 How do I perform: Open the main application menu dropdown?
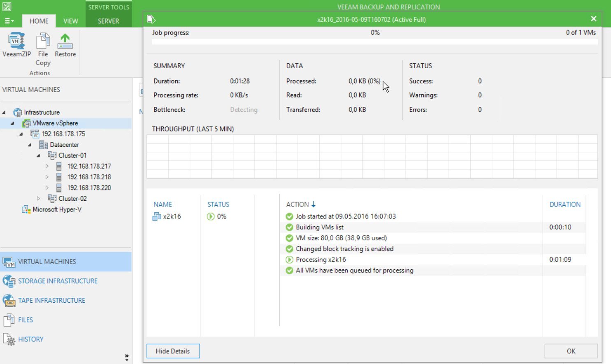pyautogui.click(x=9, y=21)
